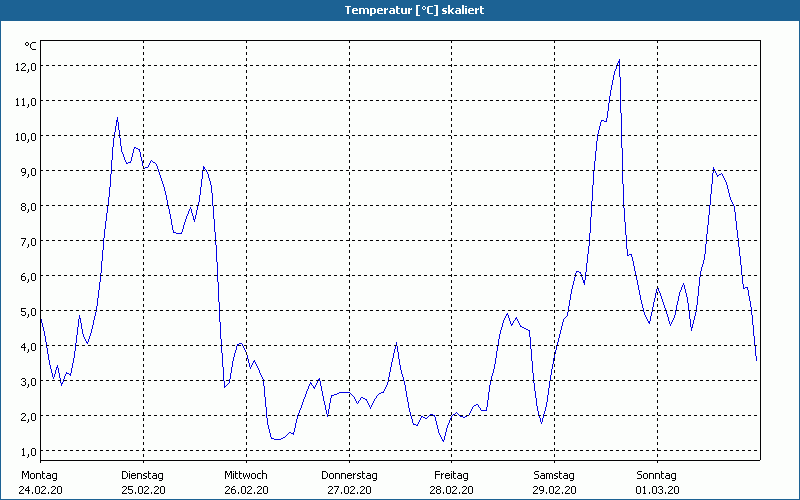Click the curve's peak on Montag

[x=117, y=118]
